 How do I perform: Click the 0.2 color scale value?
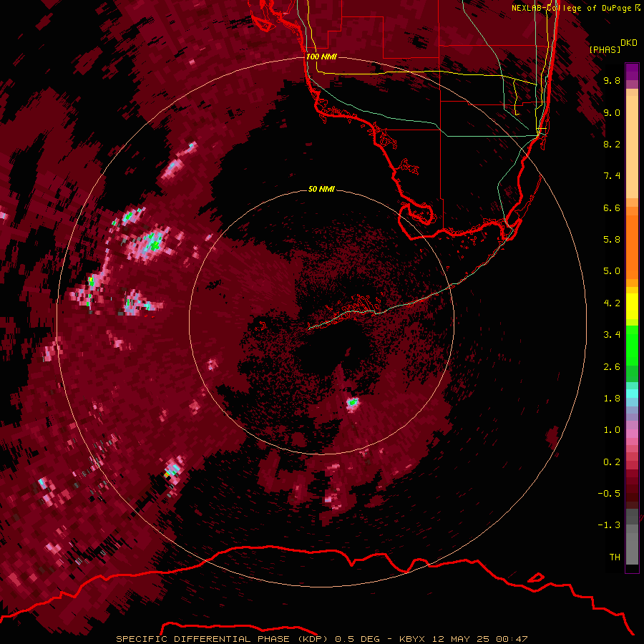(x=612, y=462)
